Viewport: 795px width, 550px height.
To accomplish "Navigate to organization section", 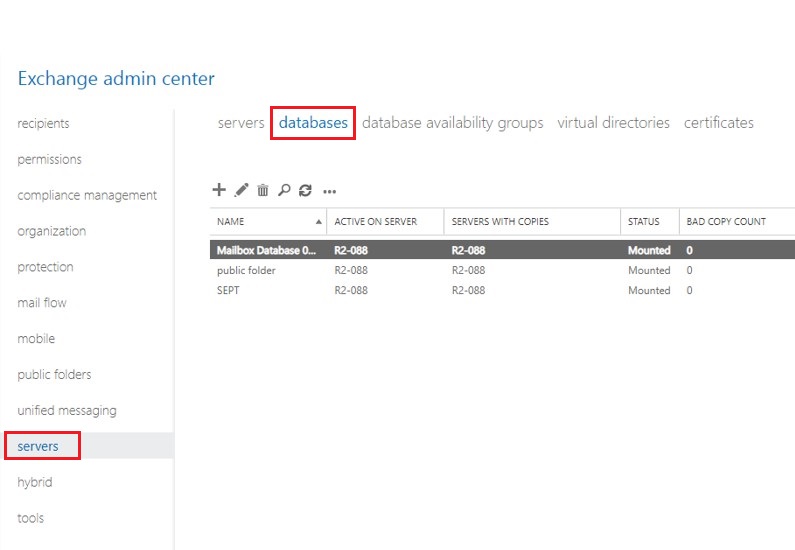I will tap(51, 231).
